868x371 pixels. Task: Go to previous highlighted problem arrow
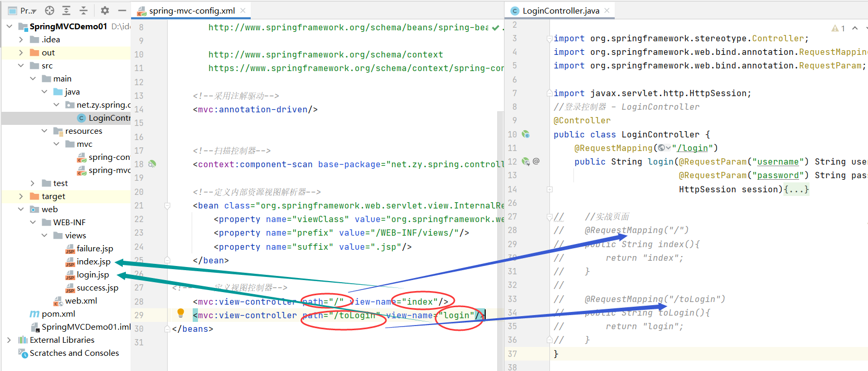point(855,28)
